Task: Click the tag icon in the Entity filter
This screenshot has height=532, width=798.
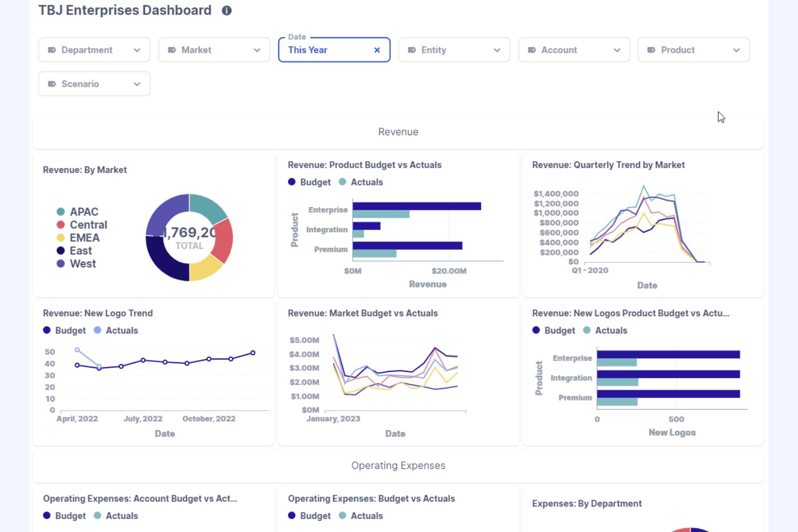Action: point(411,50)
